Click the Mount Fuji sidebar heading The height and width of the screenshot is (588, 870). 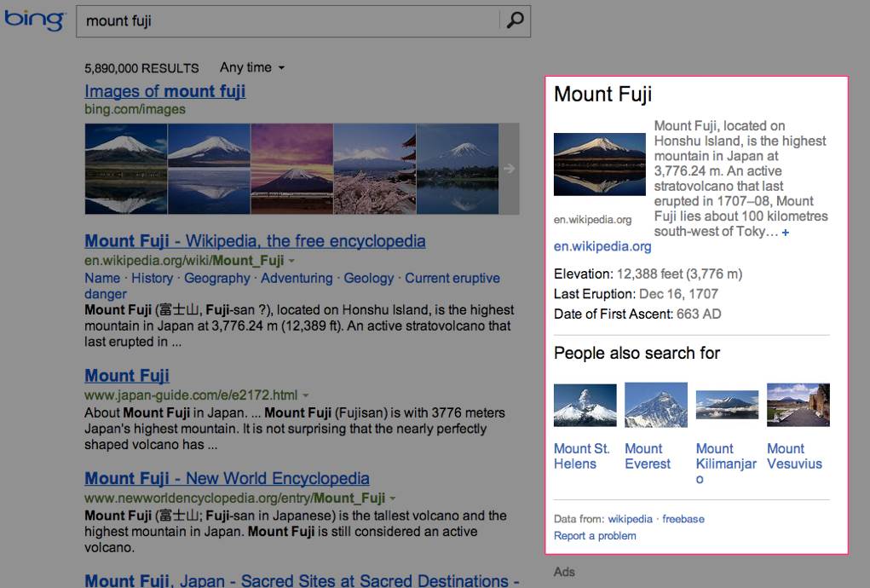click(602, 95)
